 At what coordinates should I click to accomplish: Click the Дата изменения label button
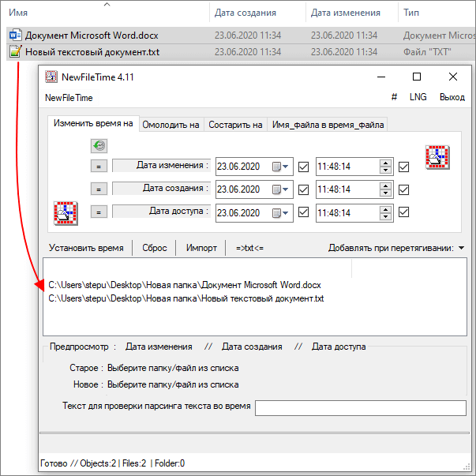coord(162,166)
